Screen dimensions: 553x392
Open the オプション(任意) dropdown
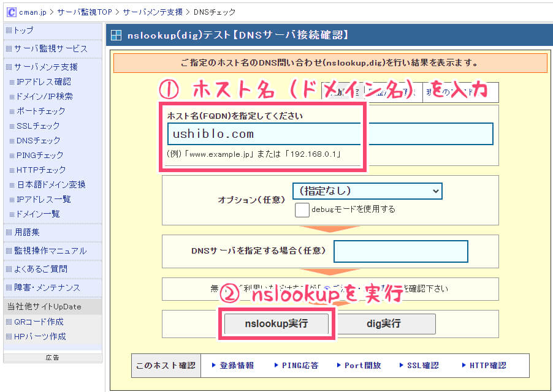pyautogui.click(x=367, y=191)
